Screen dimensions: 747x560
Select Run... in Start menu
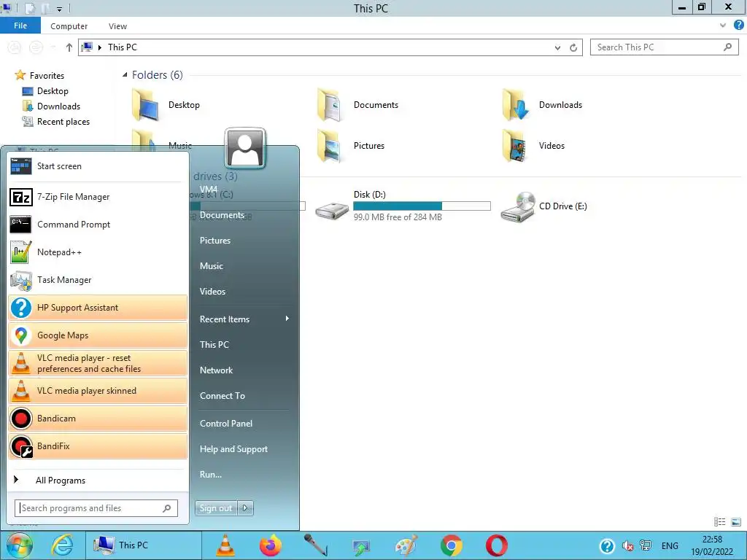pyautogui.click(x=211, y=474)
